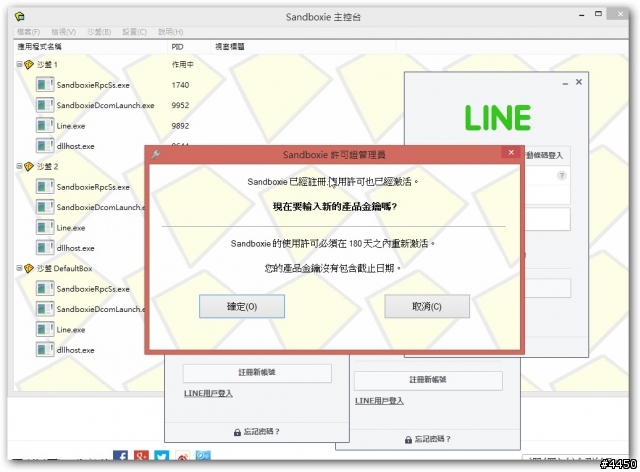640x472 pixels.
Task: Click the Line.exe icon under DefaultBox
Action: pyautogui.click(x=45, y=330)
